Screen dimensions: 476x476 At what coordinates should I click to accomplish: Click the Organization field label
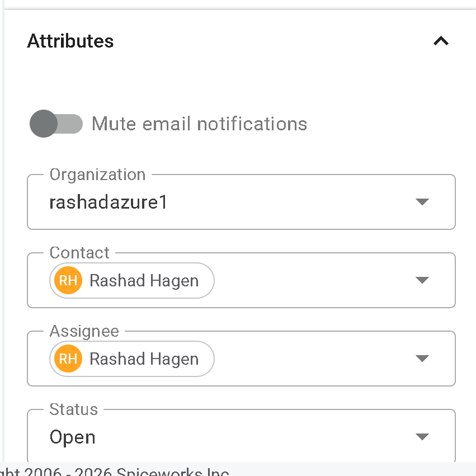pos(97,175)
